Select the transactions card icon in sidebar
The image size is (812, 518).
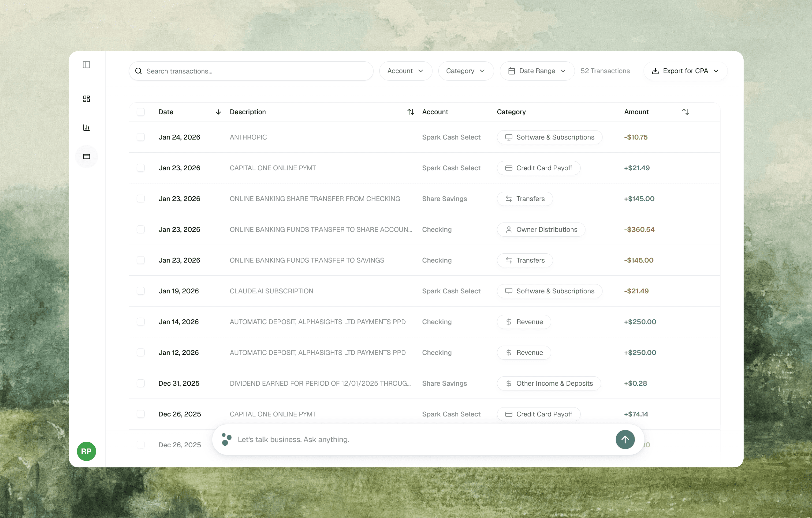point(86,157)
